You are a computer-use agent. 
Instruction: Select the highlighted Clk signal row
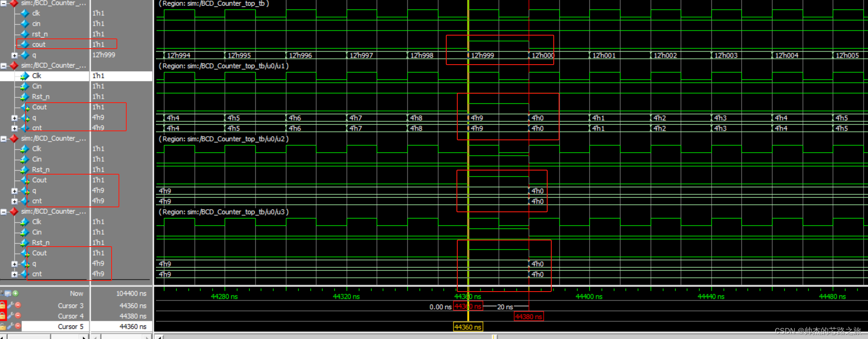45,76
